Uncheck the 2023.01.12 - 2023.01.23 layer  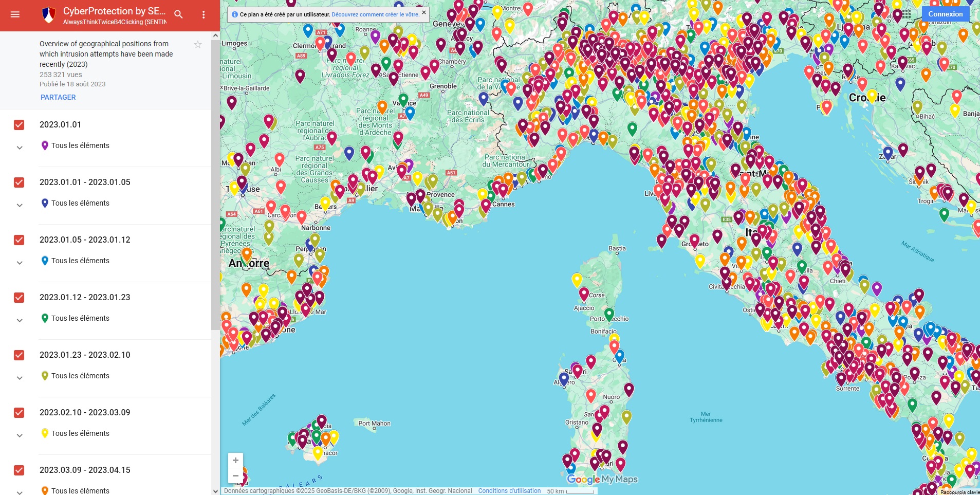(19, 298)
